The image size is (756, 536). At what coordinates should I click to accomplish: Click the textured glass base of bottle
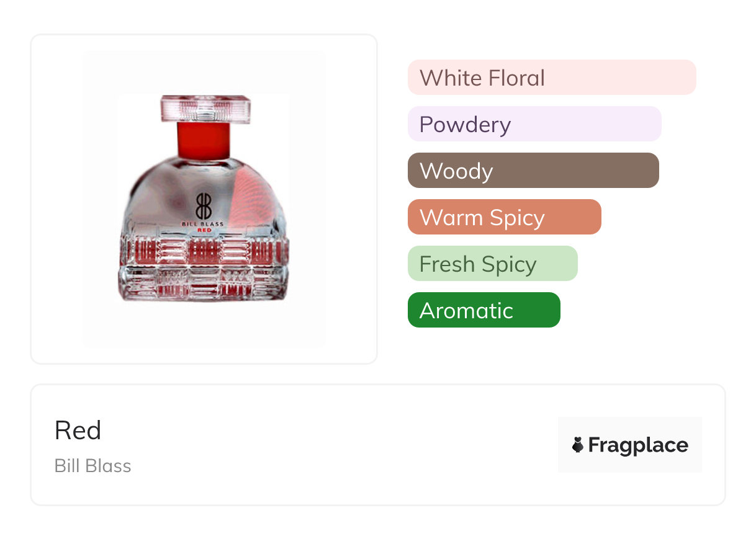click(x=204, y=268)
